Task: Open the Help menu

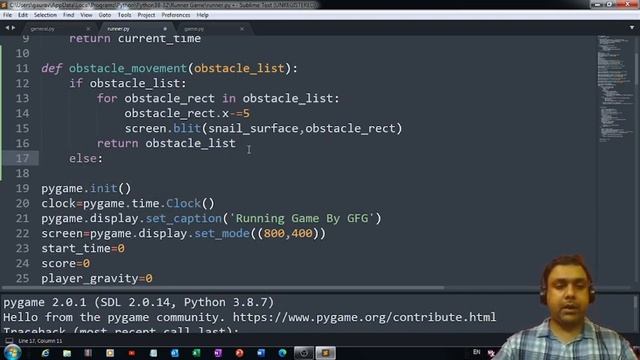Action: click(x=202, y=15)
